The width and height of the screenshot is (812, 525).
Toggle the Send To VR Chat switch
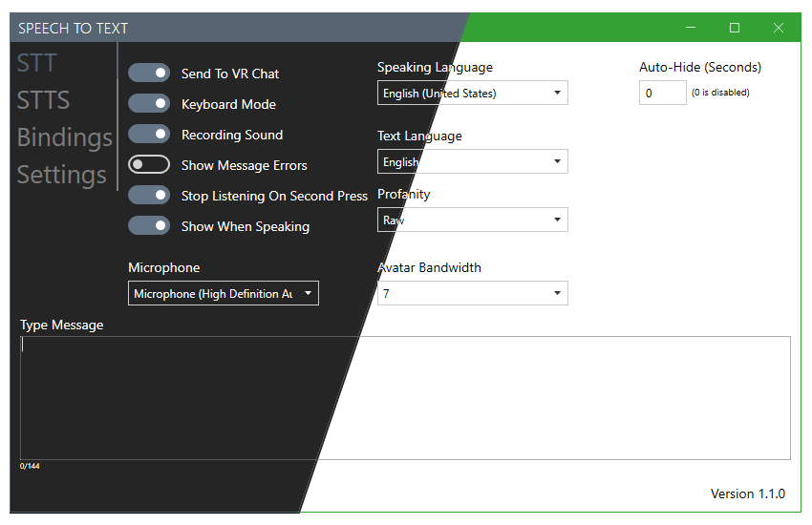click(149, 73)
